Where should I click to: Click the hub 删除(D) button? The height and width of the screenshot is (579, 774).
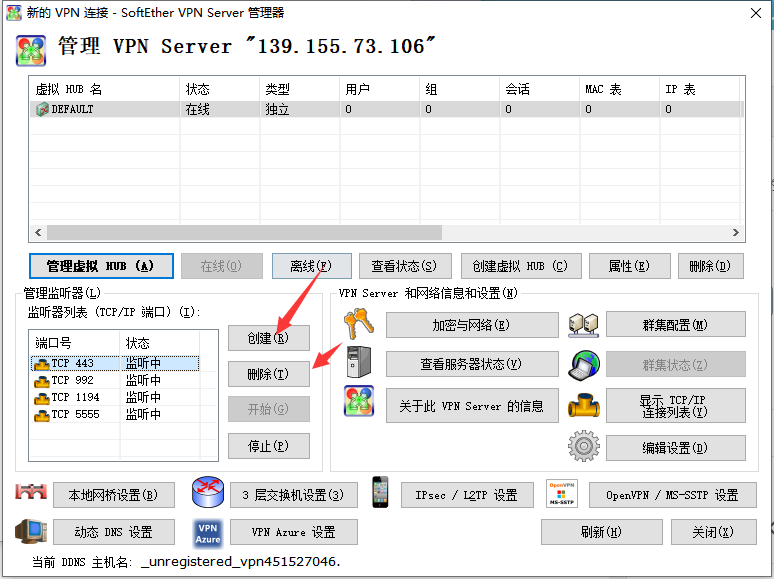point(710,266)
